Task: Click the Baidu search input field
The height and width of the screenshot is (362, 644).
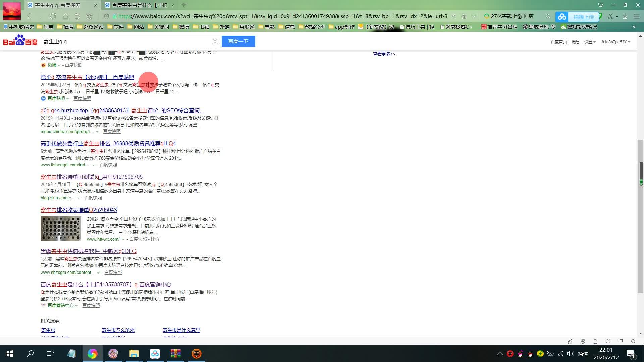Action: point(126,41)
